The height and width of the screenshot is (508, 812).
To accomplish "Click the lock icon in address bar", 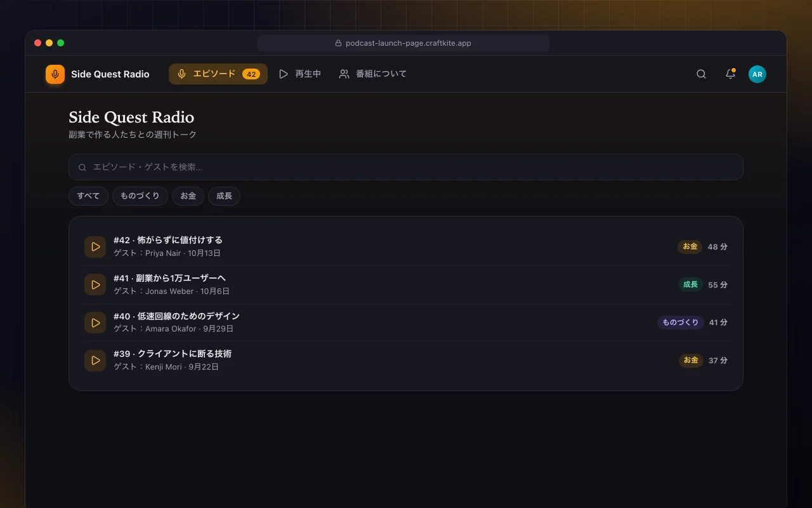I will coord(338,43).
